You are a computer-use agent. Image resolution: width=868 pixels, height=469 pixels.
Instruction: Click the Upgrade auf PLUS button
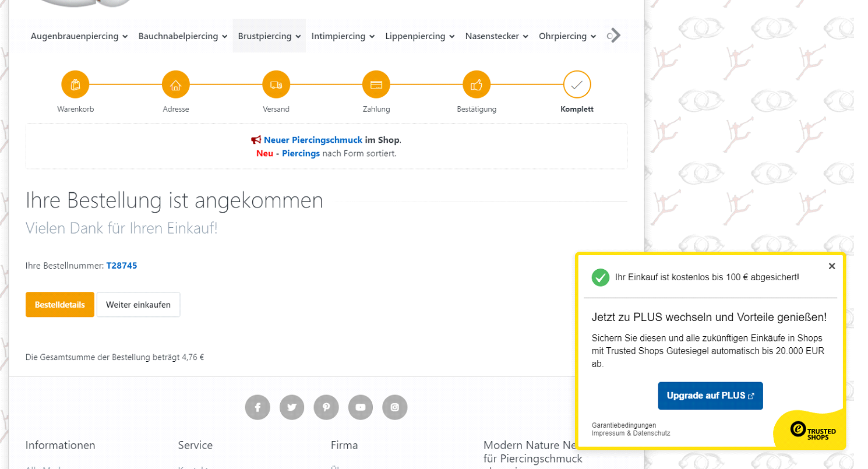click(x=710, y=396)
